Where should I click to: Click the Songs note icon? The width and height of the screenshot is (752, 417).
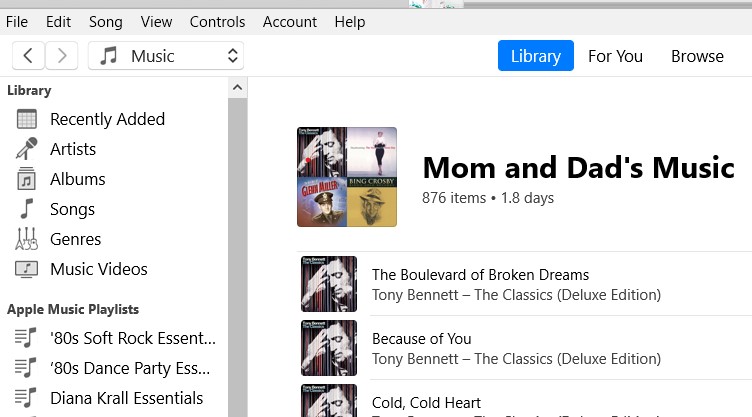point(26,209)
